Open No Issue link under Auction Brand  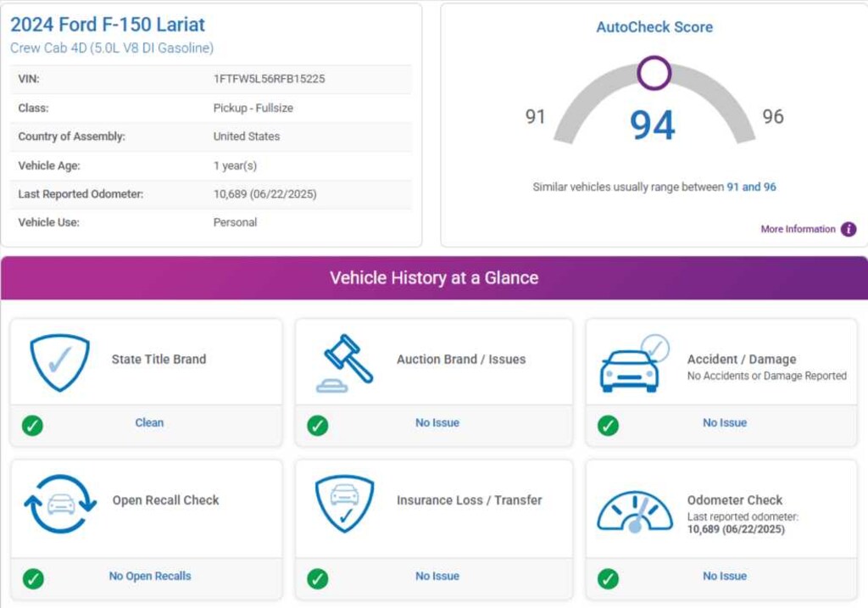pyautogui.click(x=437, y=422)
